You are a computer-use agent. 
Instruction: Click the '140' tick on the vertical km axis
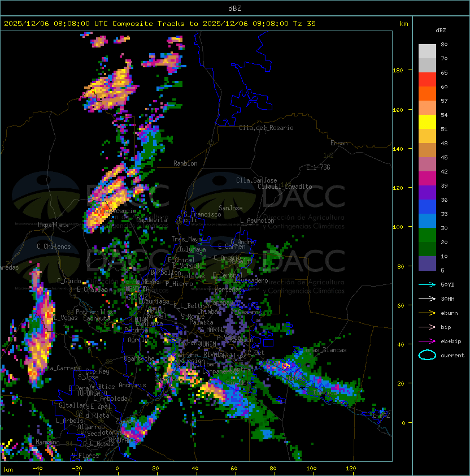coord(398,149)
